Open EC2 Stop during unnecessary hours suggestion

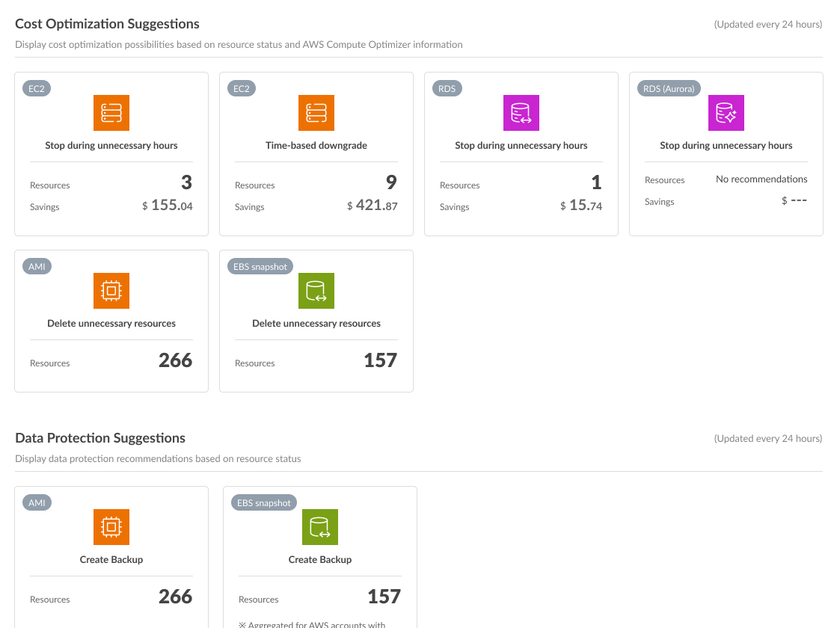tap(111, 146)
